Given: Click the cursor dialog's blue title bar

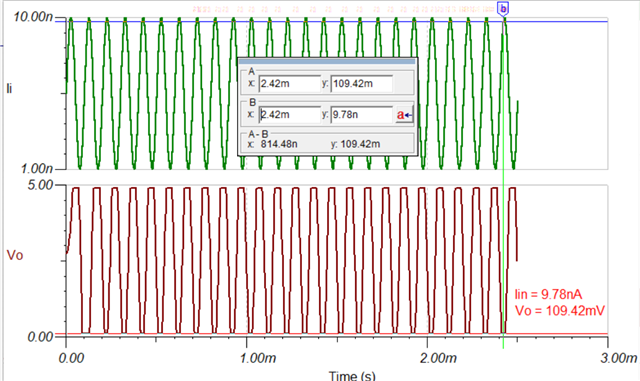Looking at the screenshot, I should pyautogui.click(x=327, y=61).
